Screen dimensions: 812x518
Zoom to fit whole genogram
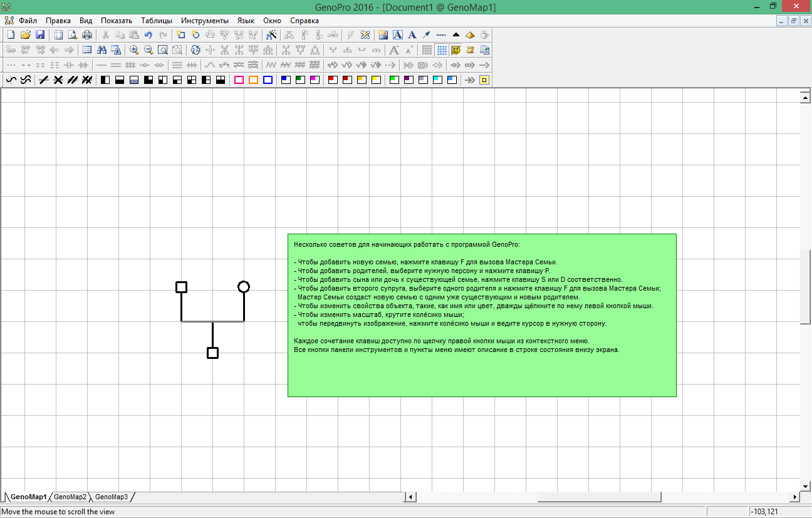tap(163, 50)
